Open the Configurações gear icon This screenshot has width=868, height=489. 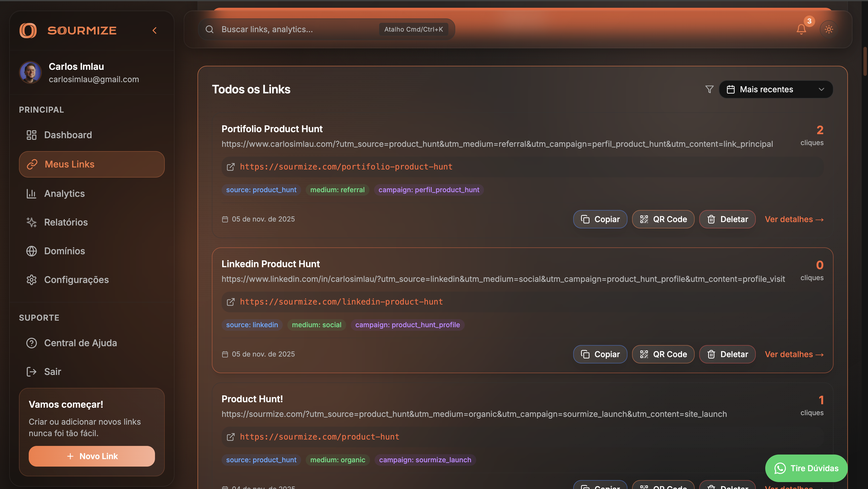click(32, 280)
